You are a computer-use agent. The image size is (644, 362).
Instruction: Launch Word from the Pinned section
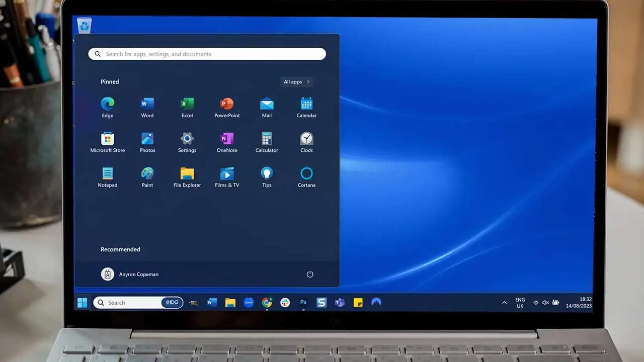click(x=147, y=108)
